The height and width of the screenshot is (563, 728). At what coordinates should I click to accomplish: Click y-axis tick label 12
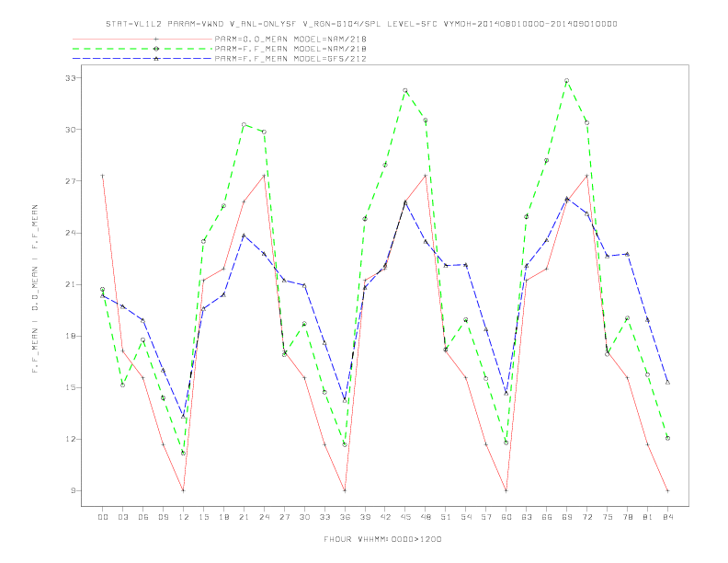(70, 439)
